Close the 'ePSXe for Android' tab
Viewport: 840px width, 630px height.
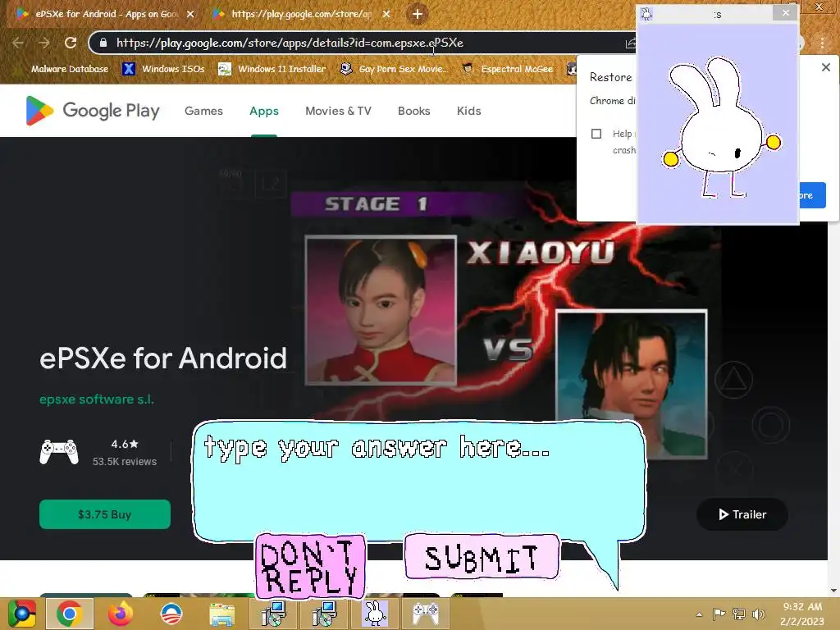click(x=190, y=15)
